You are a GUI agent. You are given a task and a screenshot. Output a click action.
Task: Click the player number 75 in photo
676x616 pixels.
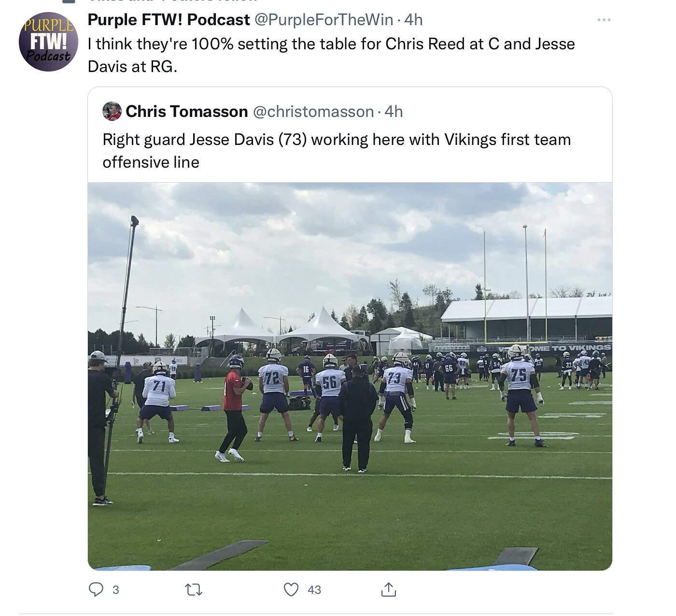pyautogui.click(x=519, y=375)
